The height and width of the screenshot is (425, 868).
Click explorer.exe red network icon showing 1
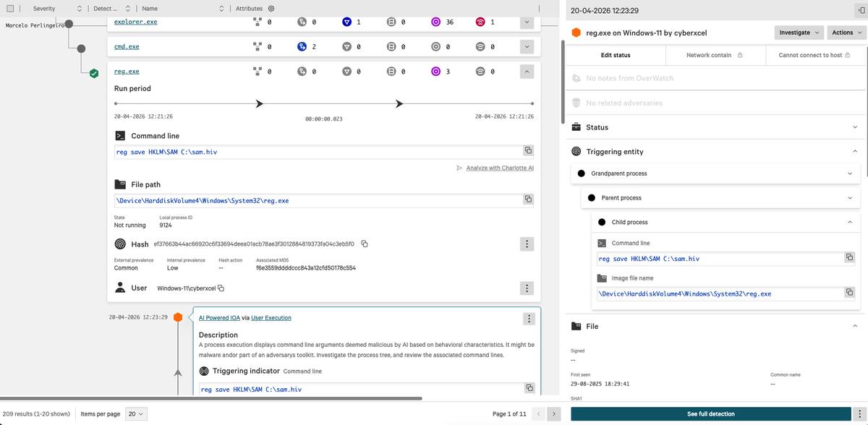[x=480, y=22]
